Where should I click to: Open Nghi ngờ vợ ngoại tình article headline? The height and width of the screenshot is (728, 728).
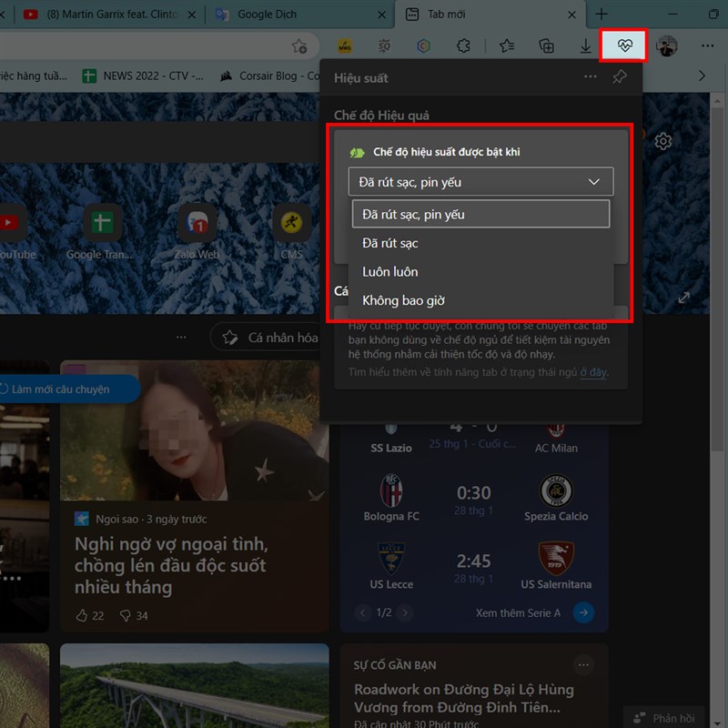[171, 565]
